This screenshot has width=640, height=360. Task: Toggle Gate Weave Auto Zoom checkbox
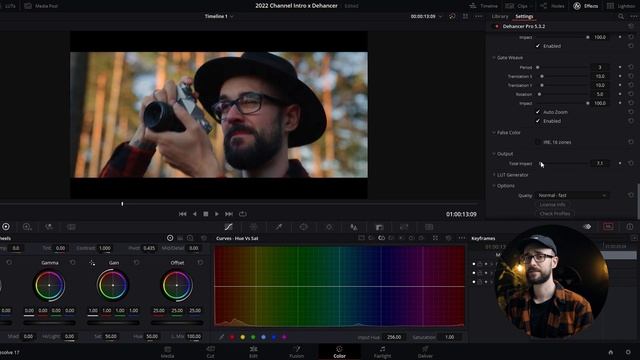(x=538, y=112)
